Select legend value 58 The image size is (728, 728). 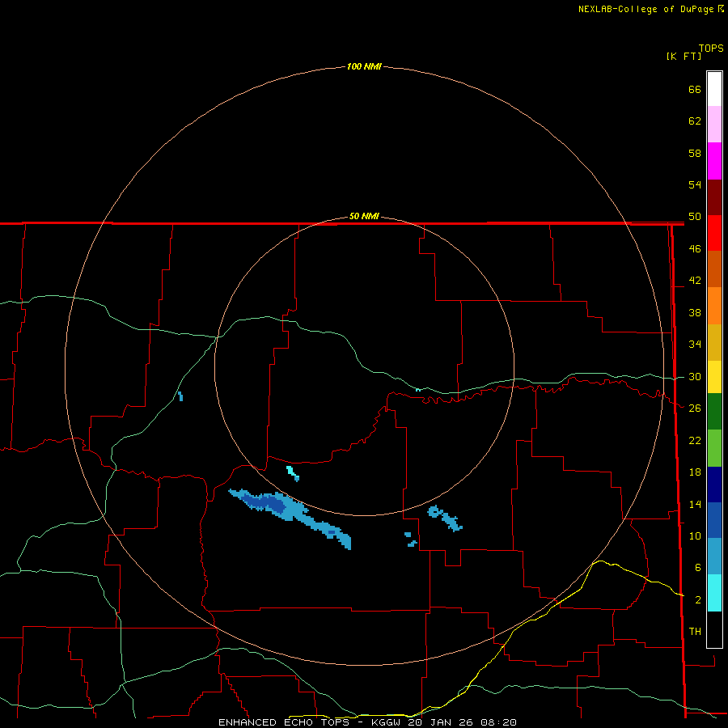point(695,153)
